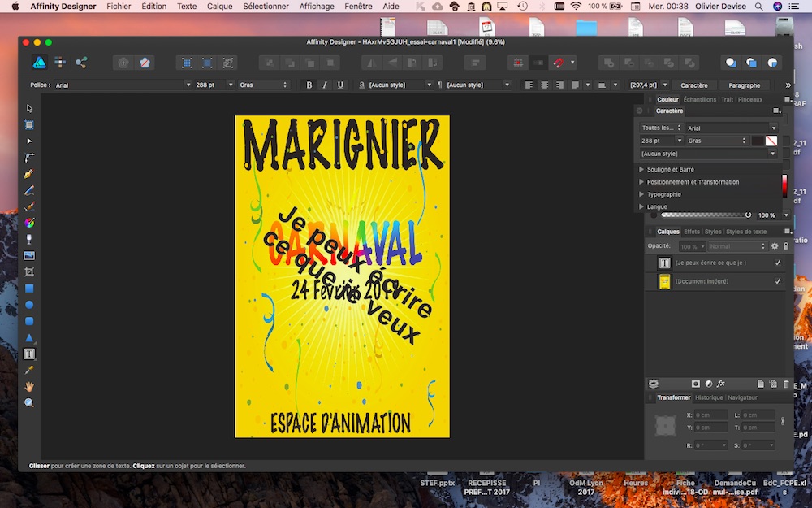The height and width of the screenshot is (508, 812).
Task: Open Spotlight search in menu bar
Action: point(758,7)
